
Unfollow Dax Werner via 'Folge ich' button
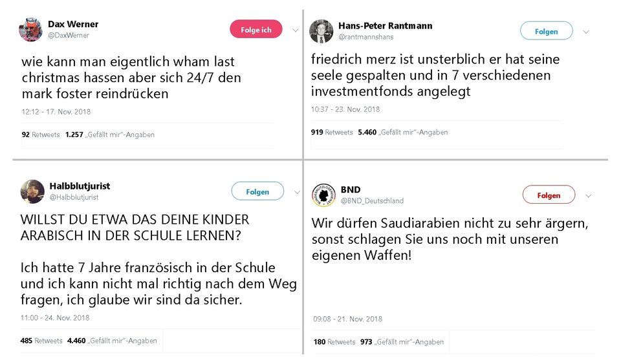tap(256, 30)
